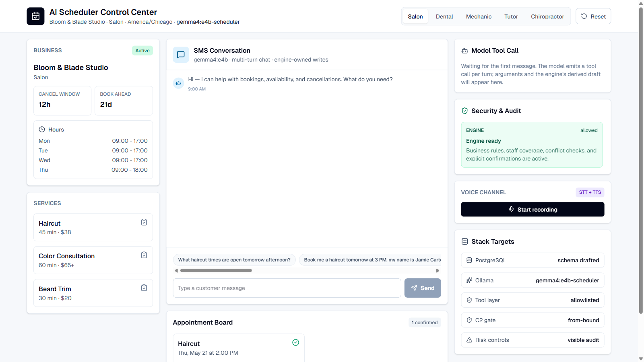Screen dimensions: 644x362
Task: Open the Color Consultation service card
Action: pos(93,260)
